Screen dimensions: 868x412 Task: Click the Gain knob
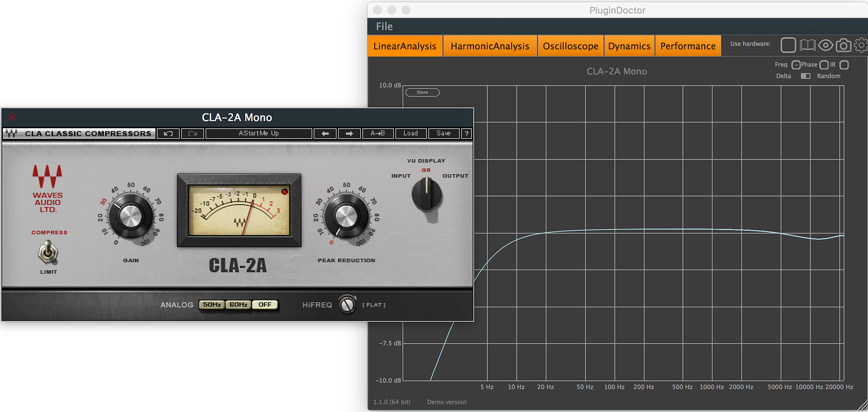[x=130, y=217]
